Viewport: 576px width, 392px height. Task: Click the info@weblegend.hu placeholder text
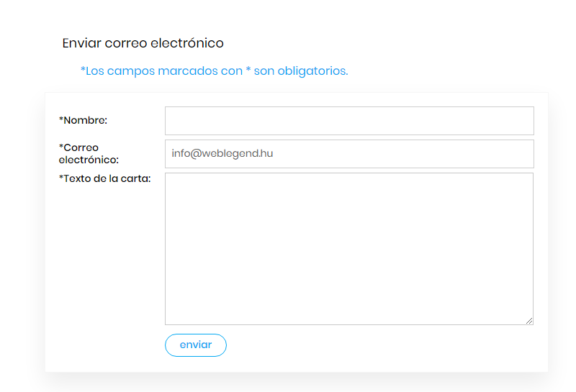click(x=222, y=153)
